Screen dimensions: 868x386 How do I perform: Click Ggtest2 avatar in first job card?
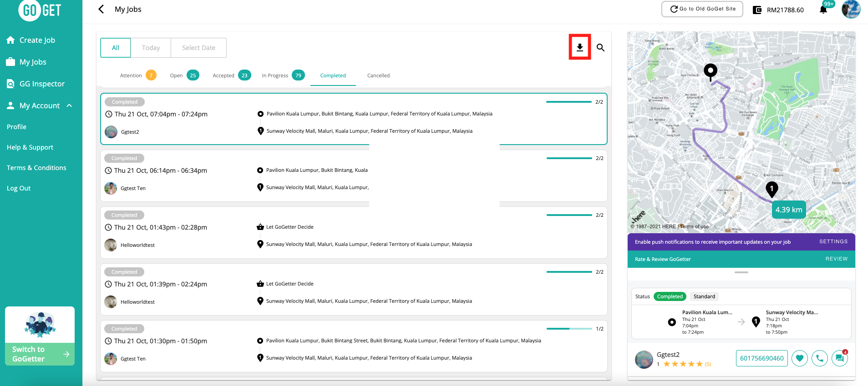[x=111, y=132]
